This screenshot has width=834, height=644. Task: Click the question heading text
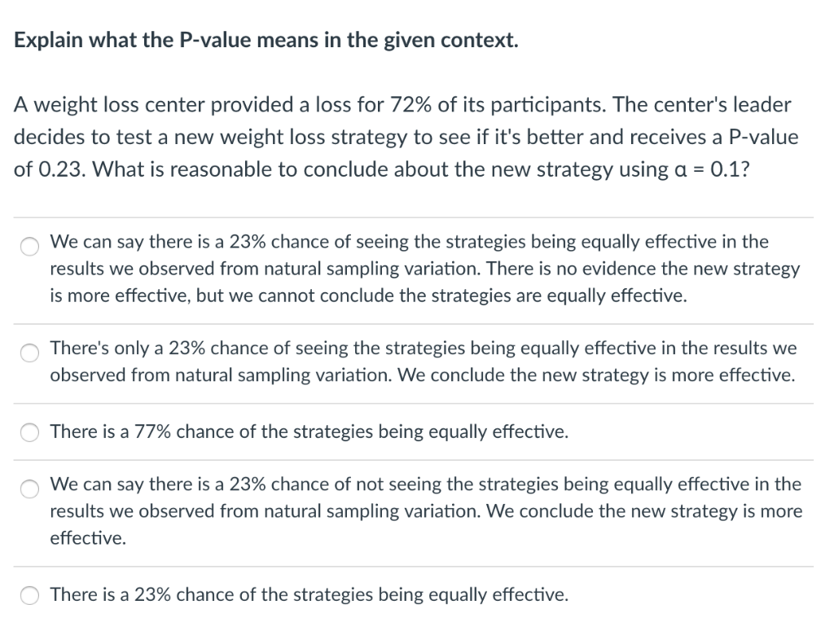266,39
